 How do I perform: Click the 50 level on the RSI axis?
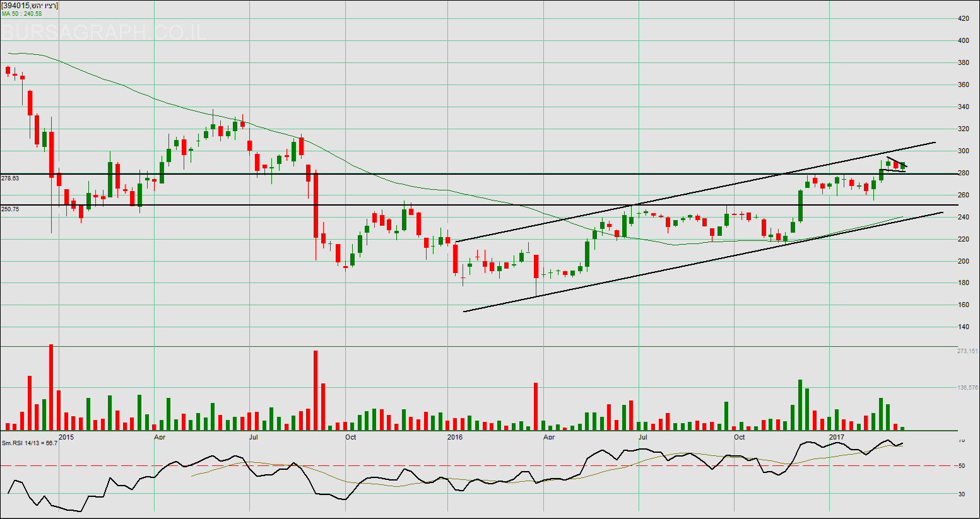pos(961,466)
